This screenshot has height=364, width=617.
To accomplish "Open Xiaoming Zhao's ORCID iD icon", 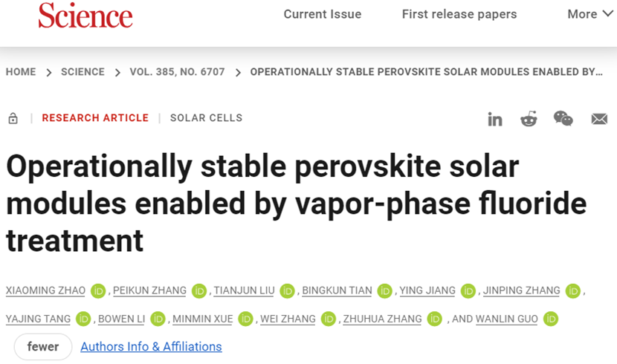I will pos(98,291).
